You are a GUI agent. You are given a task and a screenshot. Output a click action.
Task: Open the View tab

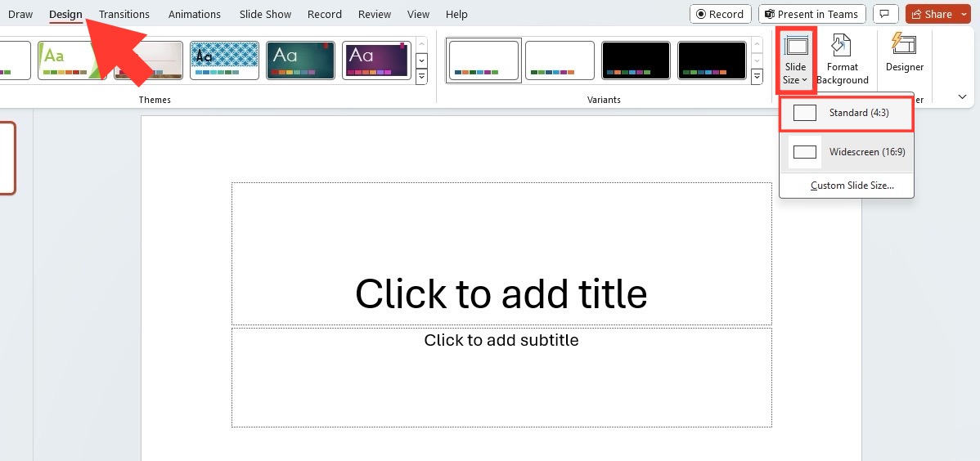pyautogui.click(x=418, y=14)
